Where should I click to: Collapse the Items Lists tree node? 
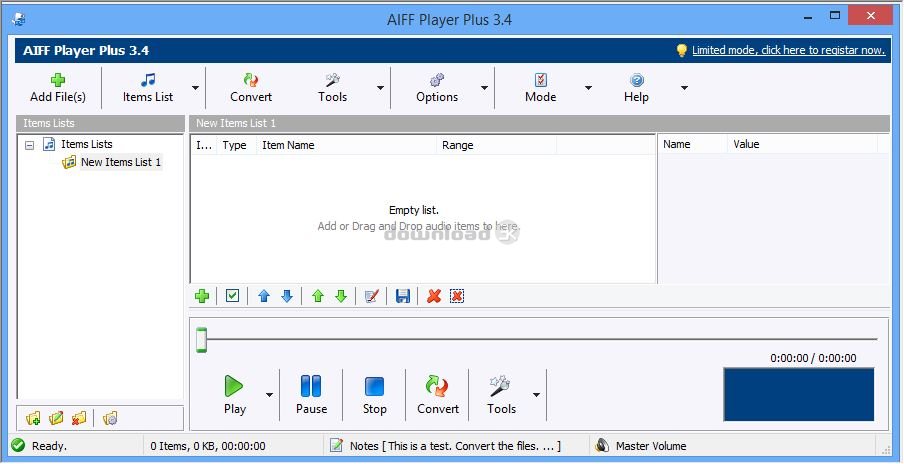(29, 146)
